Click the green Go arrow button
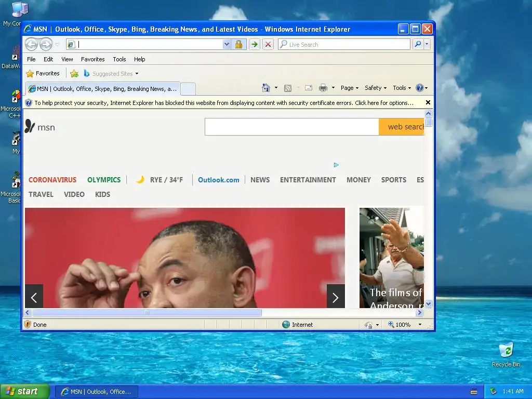 255,45
